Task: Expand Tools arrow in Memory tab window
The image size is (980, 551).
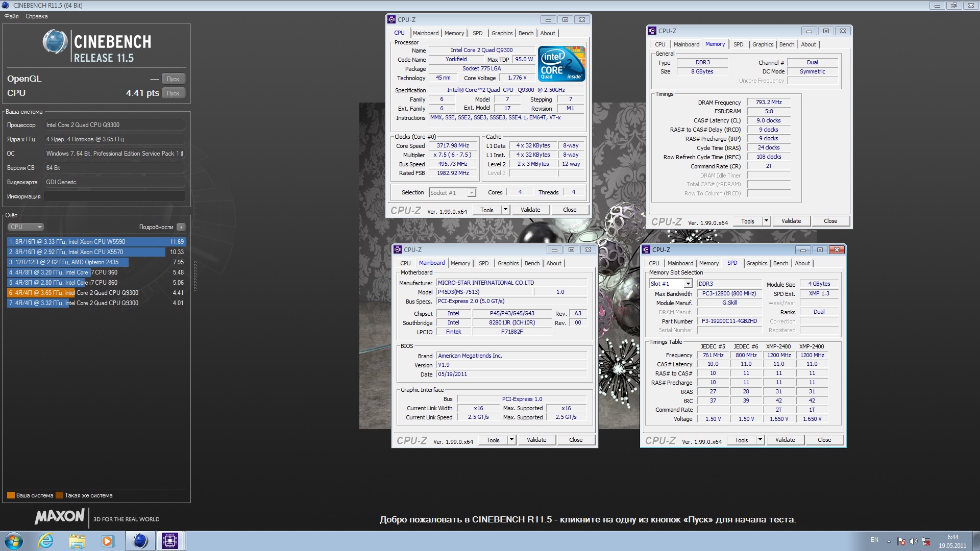Action: point(766,221)
